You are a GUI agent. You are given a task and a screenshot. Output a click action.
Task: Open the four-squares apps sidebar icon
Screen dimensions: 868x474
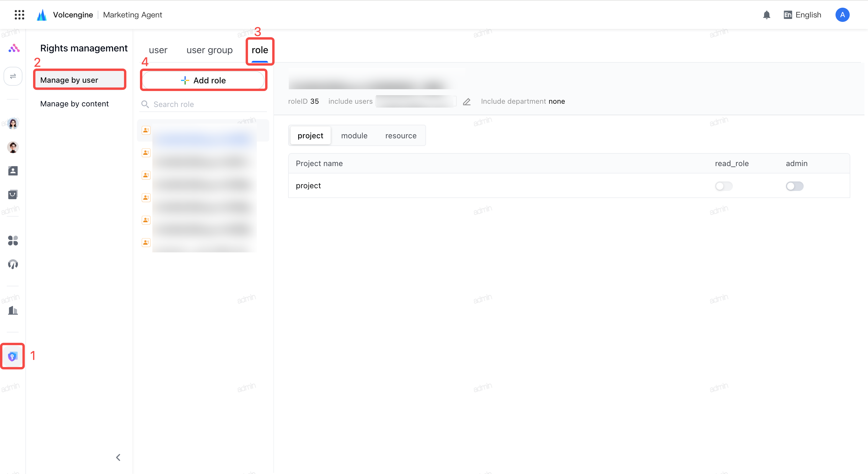pos(13,241)
